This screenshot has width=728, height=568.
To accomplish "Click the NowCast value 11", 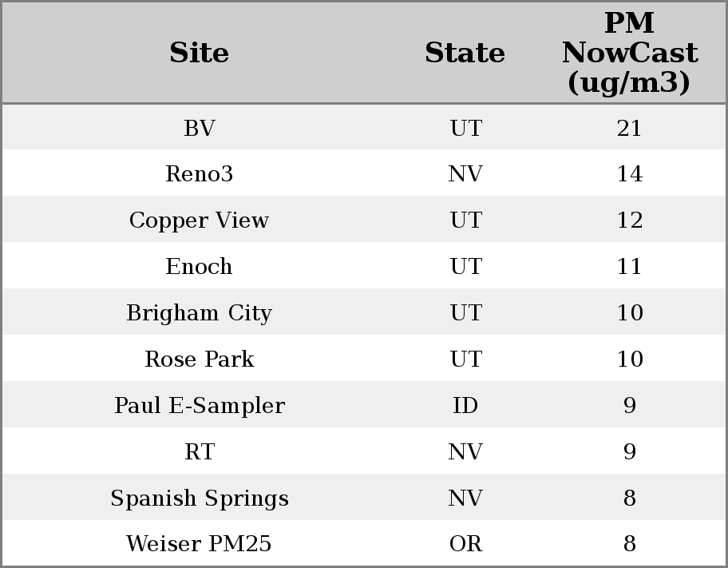I will [630, 267].
